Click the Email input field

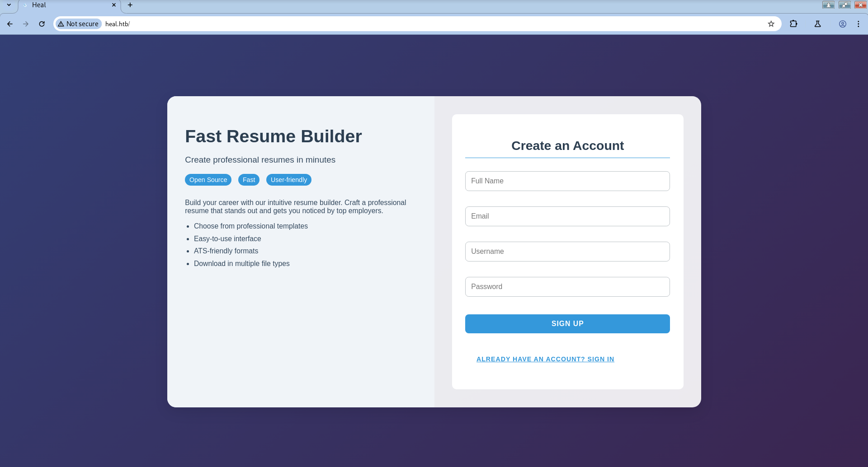pyautogui.click(x=567, y=216)
